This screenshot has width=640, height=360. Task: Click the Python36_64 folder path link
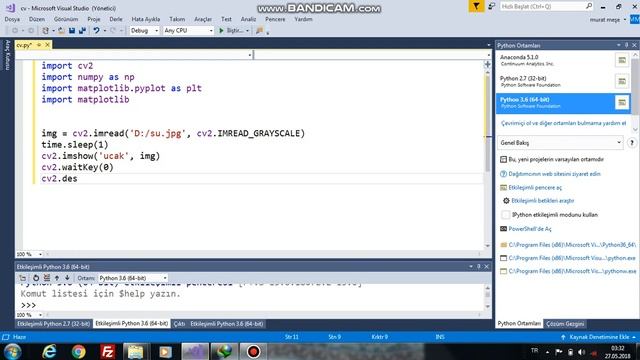tap(572, 245)
